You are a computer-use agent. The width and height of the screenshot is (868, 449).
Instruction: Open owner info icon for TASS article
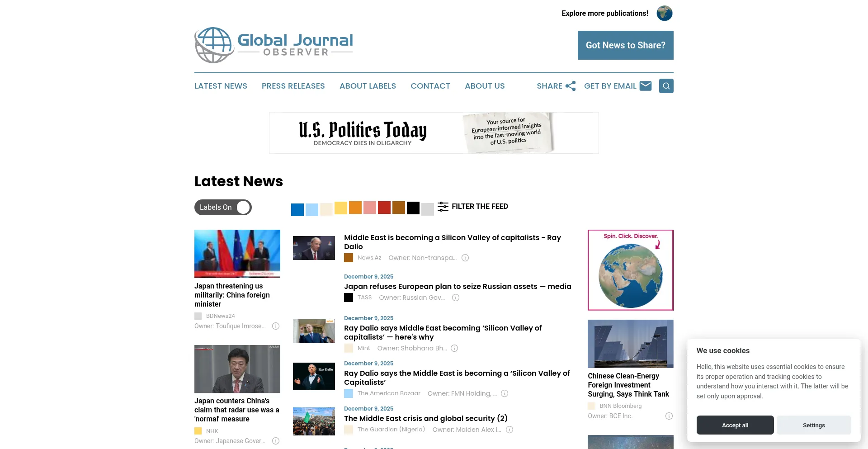point(456,298)
